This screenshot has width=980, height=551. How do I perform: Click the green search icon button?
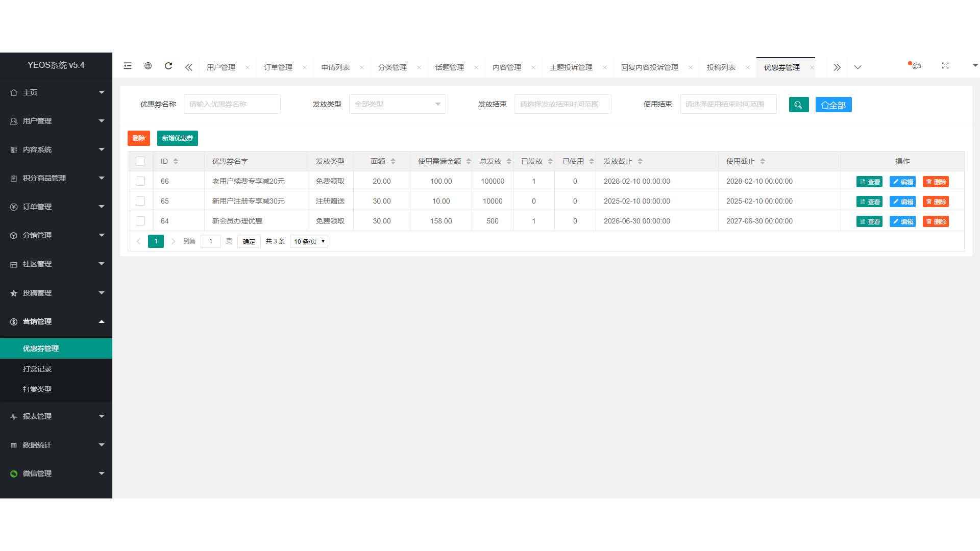pos(799,105)
